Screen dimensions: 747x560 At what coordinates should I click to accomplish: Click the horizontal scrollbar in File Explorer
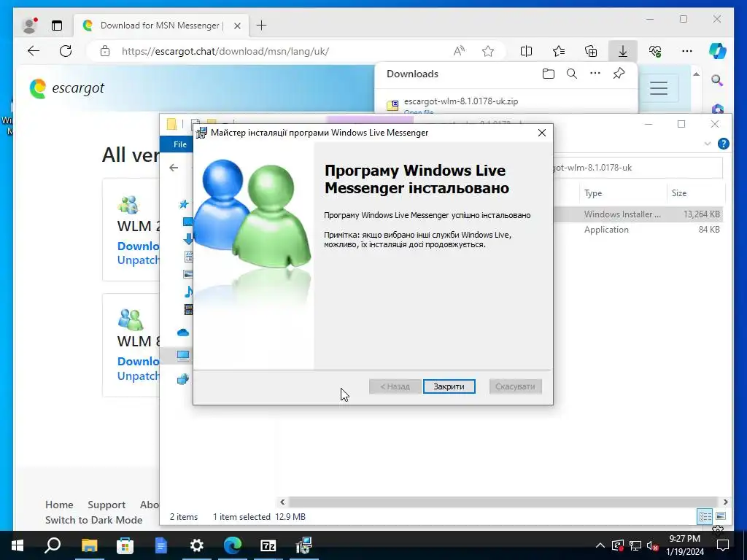click(503, 502)
